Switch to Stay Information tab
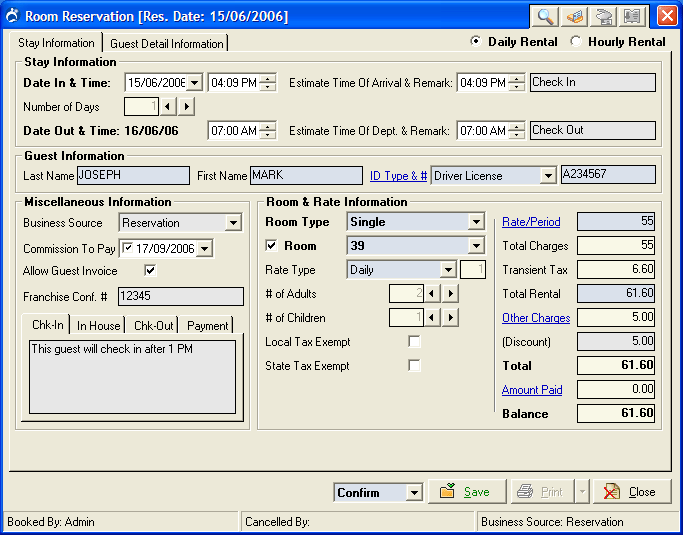683x535 pixels. pos(56,43)
